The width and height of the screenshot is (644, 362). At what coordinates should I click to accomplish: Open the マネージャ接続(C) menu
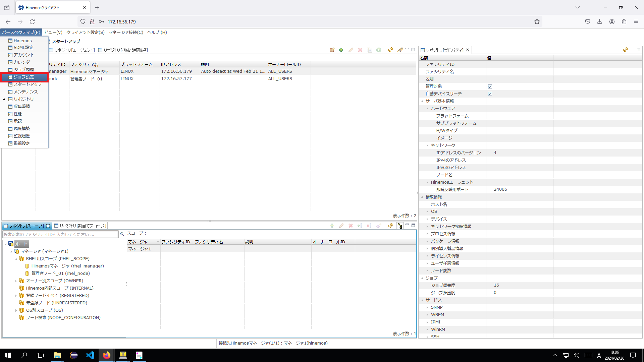126,33
